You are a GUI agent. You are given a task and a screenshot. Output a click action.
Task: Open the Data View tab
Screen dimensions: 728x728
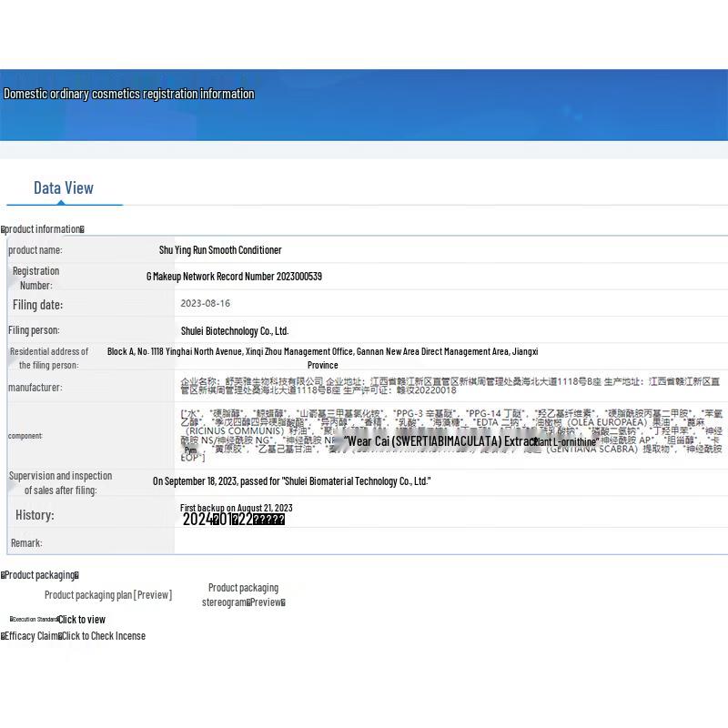click(64, 188)
